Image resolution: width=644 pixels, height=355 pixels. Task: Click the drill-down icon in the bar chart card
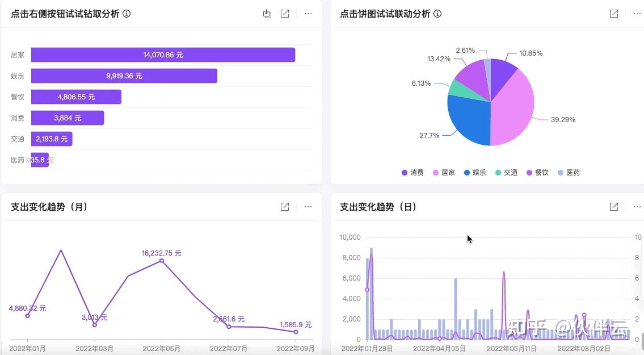[267, 14]
